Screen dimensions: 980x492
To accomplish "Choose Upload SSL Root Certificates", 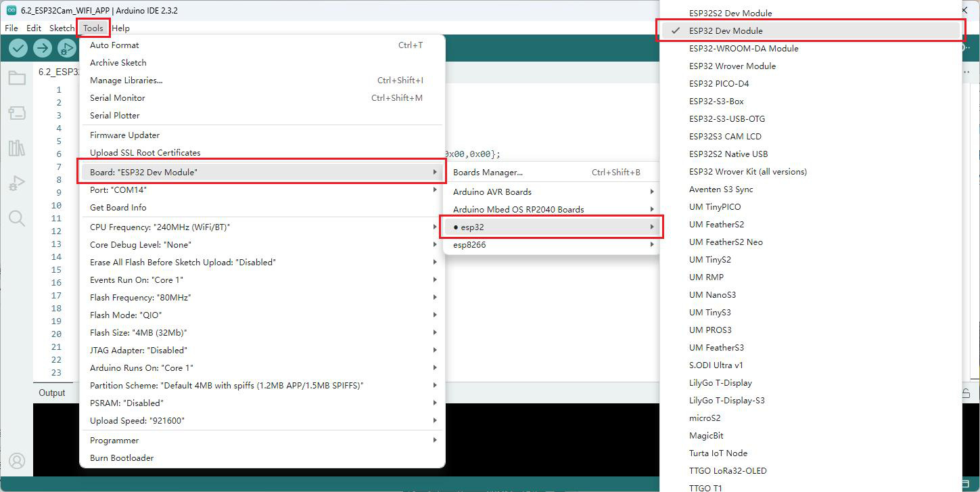I will [262, 153].
